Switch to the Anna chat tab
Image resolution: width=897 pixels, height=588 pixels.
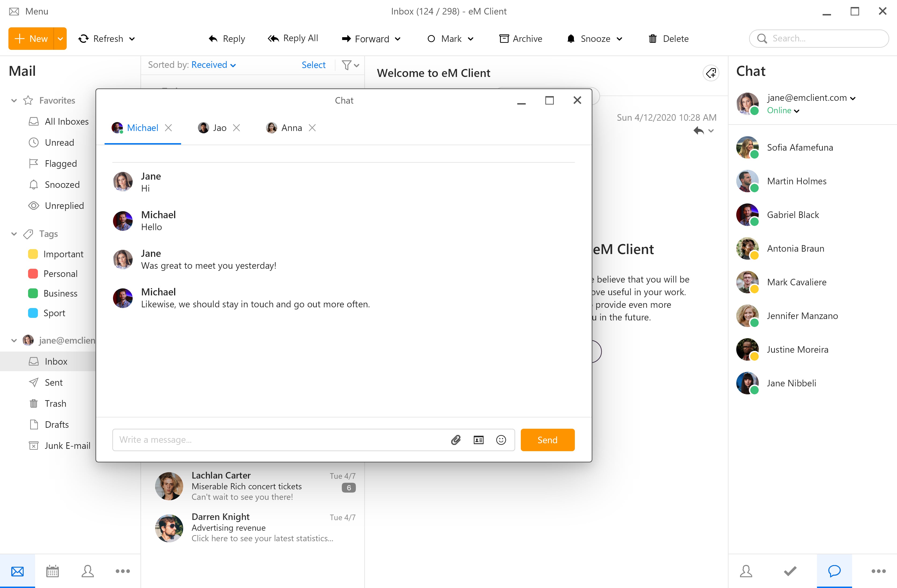[285, 128]
